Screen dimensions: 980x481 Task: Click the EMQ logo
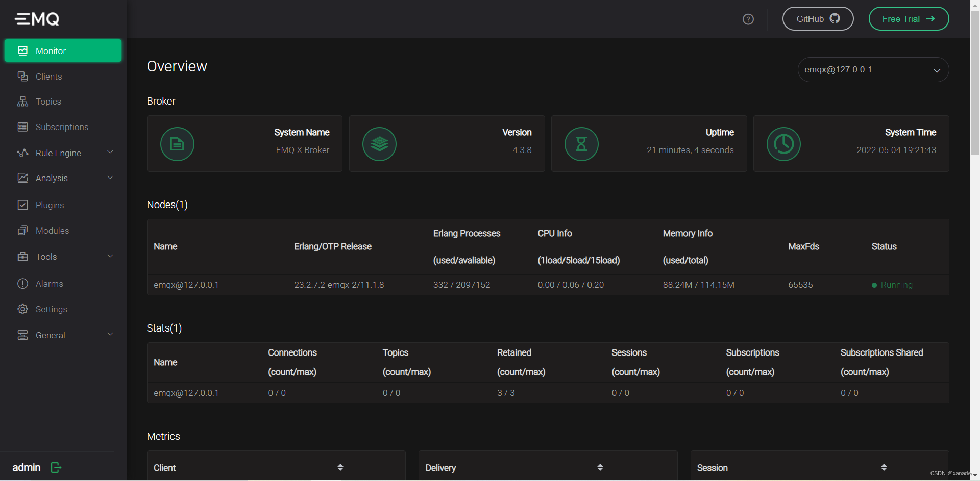coord(37,19)
